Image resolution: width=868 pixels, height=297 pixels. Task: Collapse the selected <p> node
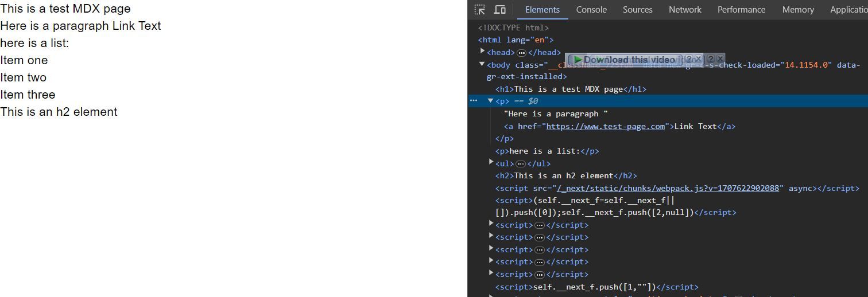pos(491,100)
